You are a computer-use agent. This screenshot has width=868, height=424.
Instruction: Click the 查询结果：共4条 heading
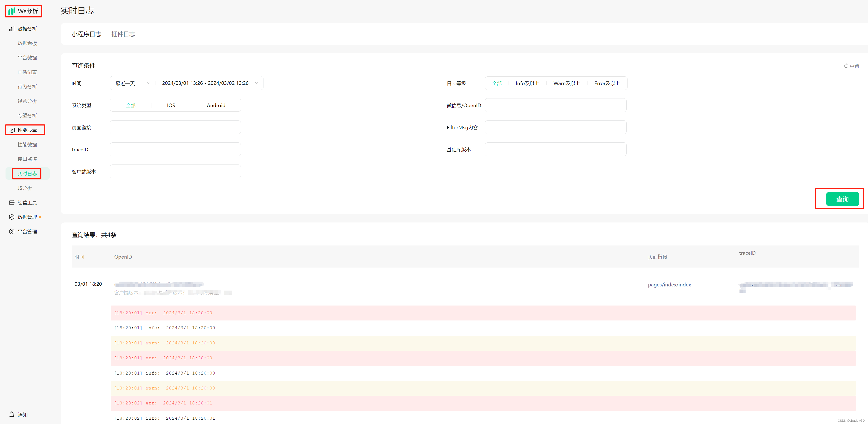click(x=94, y=235)
